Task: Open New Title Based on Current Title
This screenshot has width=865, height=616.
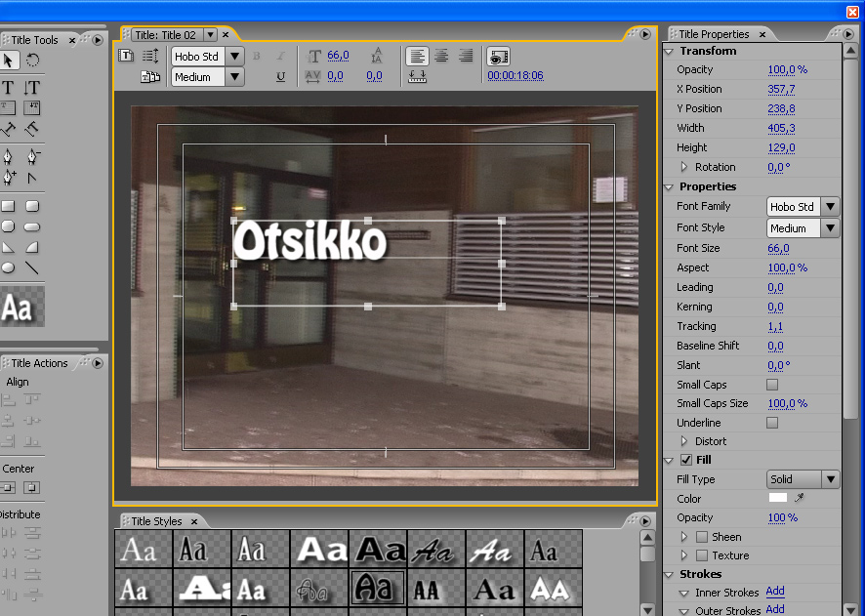Action: 126,56
